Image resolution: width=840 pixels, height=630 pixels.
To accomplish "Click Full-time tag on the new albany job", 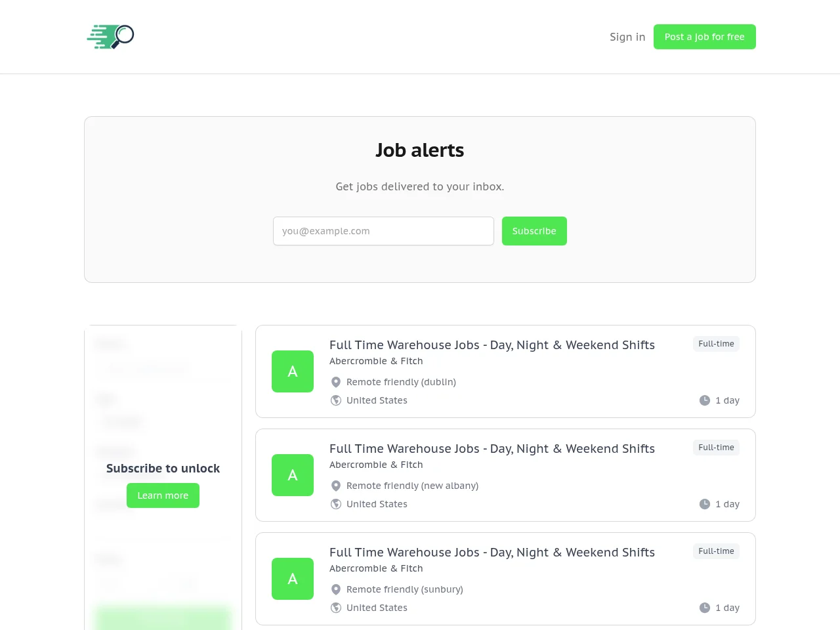I will (716, 448).
